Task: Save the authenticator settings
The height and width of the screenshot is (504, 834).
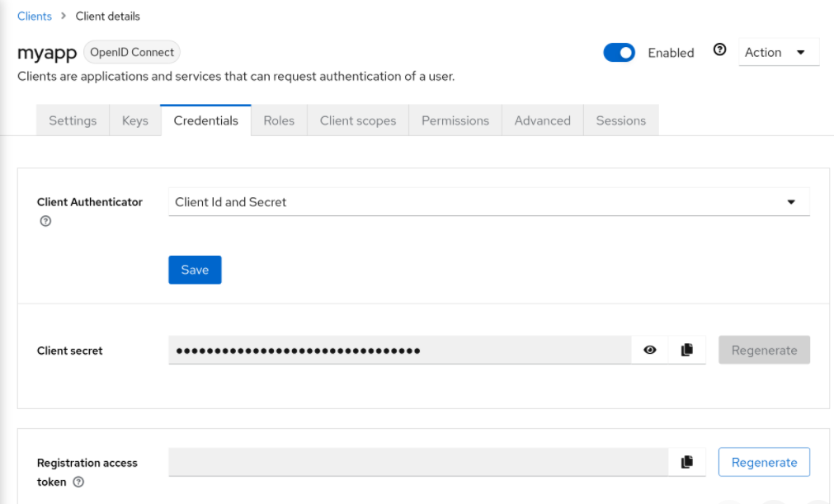Action: (x=195, y=269)
